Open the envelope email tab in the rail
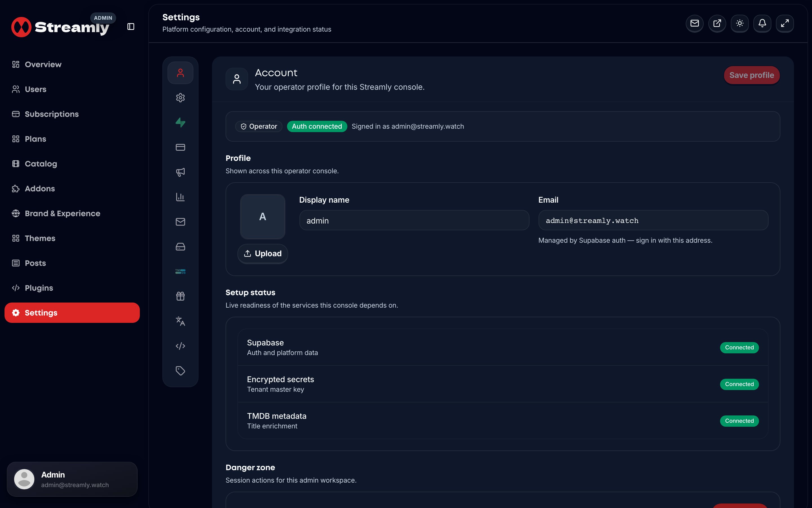 point(180,222)
